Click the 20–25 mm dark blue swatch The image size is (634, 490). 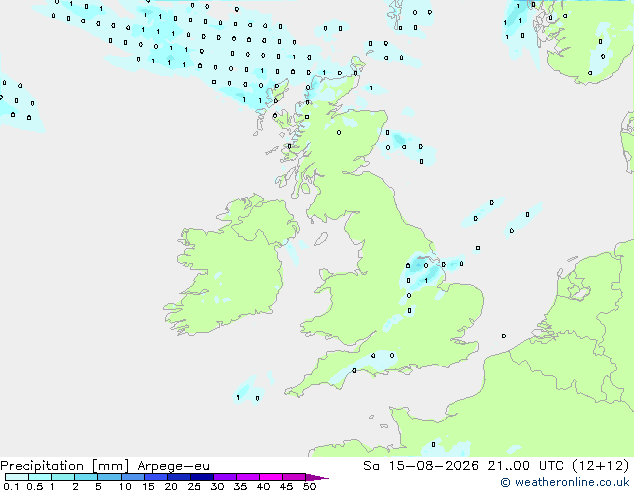pyautogui.click(x=179, y=477)
